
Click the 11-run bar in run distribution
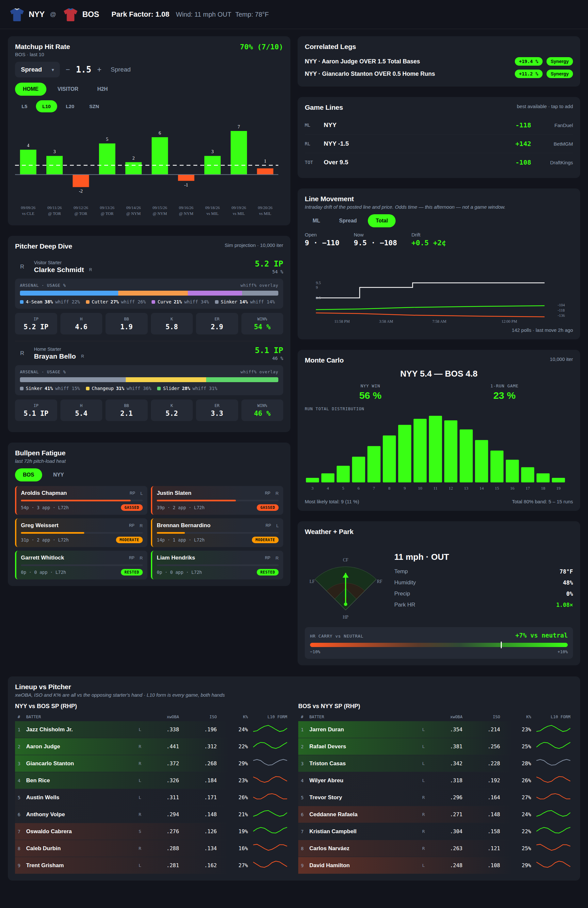tap(435, 449)
